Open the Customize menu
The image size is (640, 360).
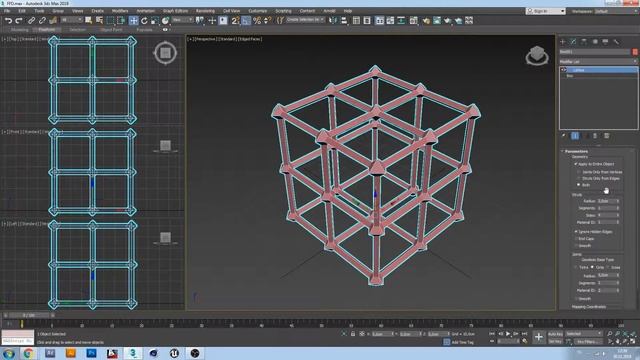click(x=258, y=11)
